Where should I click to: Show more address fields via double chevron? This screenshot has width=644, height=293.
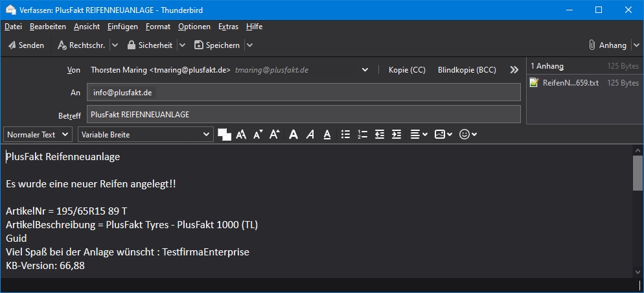[x=514, y=70]
